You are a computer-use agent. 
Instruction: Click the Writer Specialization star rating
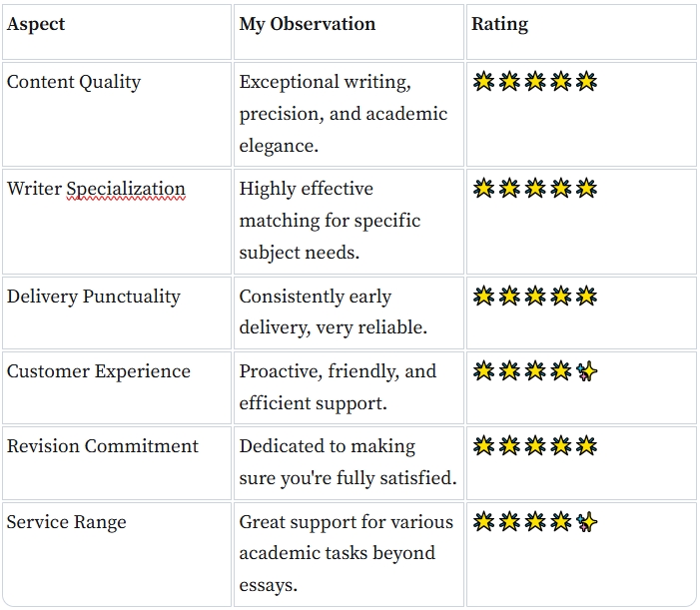534,189
